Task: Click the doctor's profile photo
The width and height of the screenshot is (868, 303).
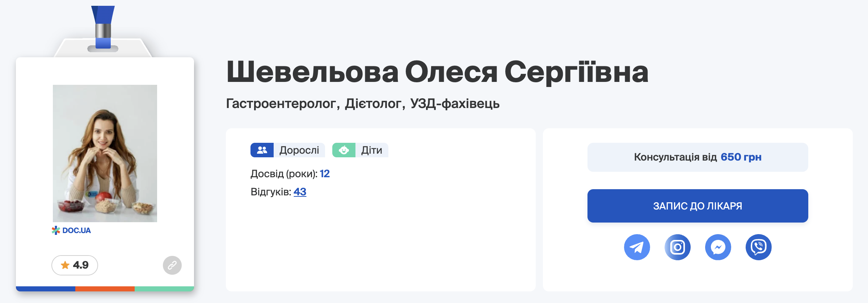Action: 105,153
